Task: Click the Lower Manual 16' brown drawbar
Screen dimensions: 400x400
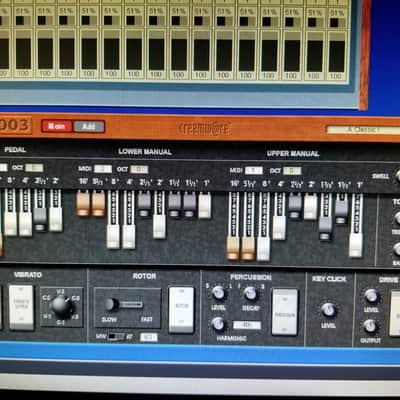Action: pyautogui.click(x=83, y=203)
